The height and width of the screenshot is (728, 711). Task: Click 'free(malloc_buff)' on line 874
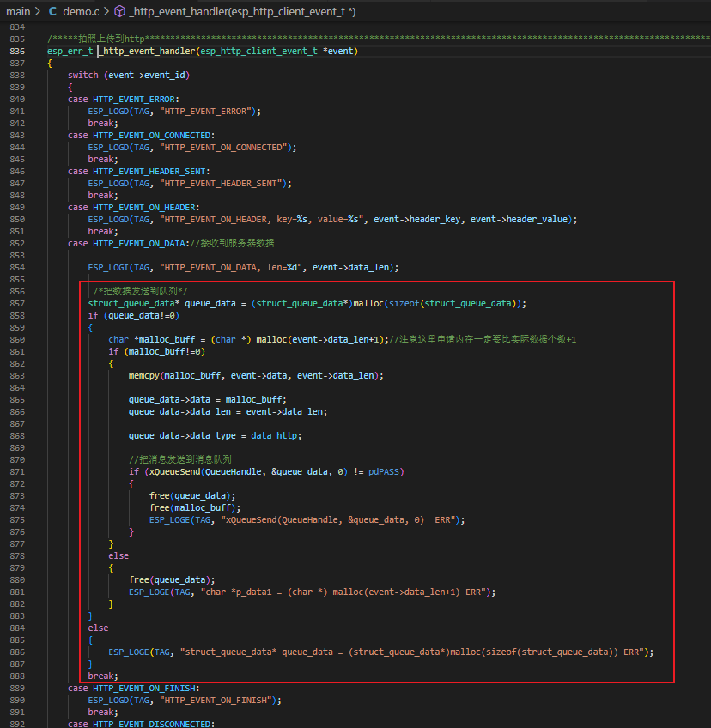pyautogui.click(x=192, y=508)
